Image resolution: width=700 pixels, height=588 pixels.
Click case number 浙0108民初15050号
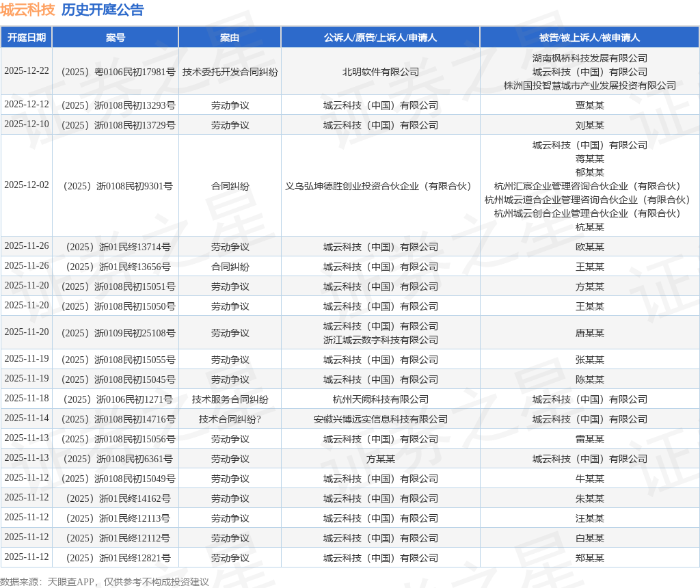(x=118, y=306)
